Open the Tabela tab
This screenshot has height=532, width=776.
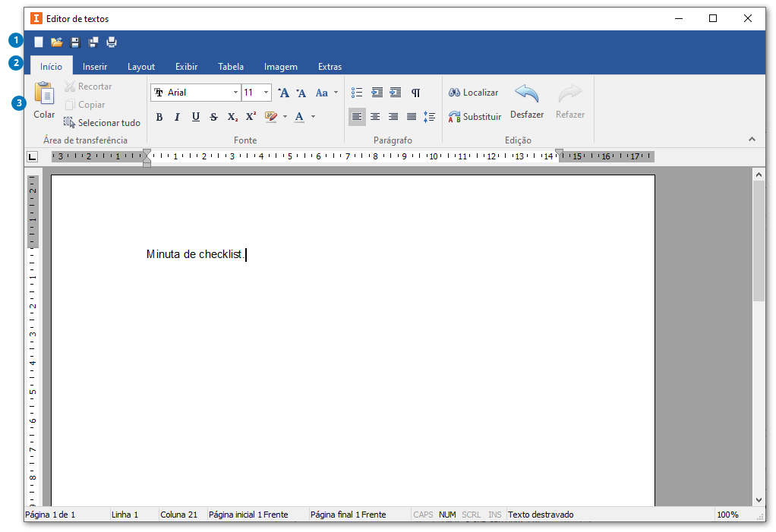point(231,66)
